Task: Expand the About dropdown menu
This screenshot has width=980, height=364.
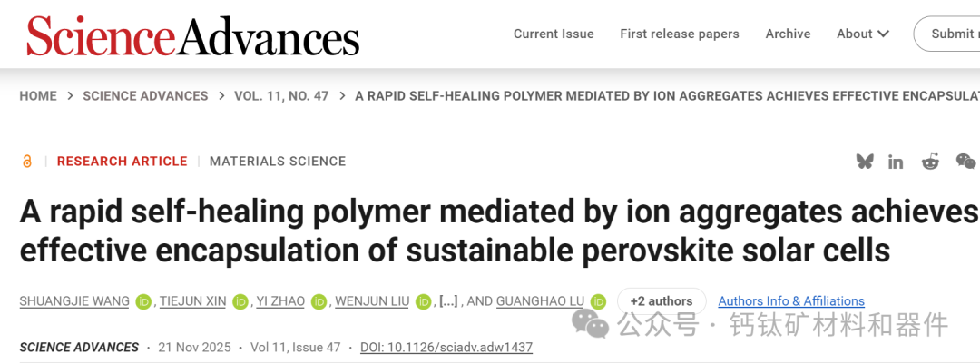Action: (862, 34)
